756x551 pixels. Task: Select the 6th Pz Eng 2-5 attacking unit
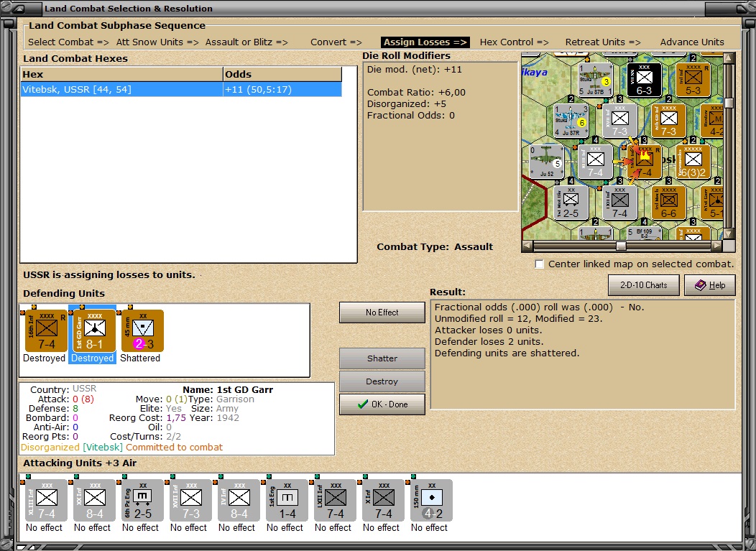[x=143, y=501]
